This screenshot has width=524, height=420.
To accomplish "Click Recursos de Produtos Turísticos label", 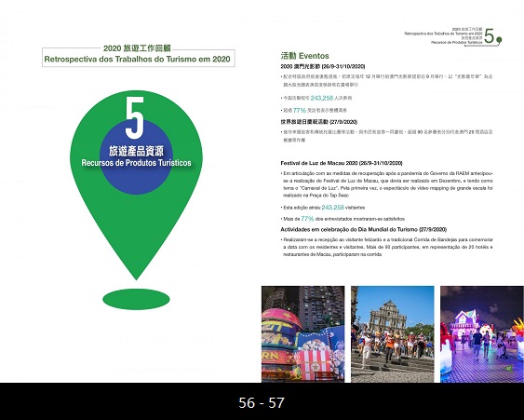I will tap(136, 163).
